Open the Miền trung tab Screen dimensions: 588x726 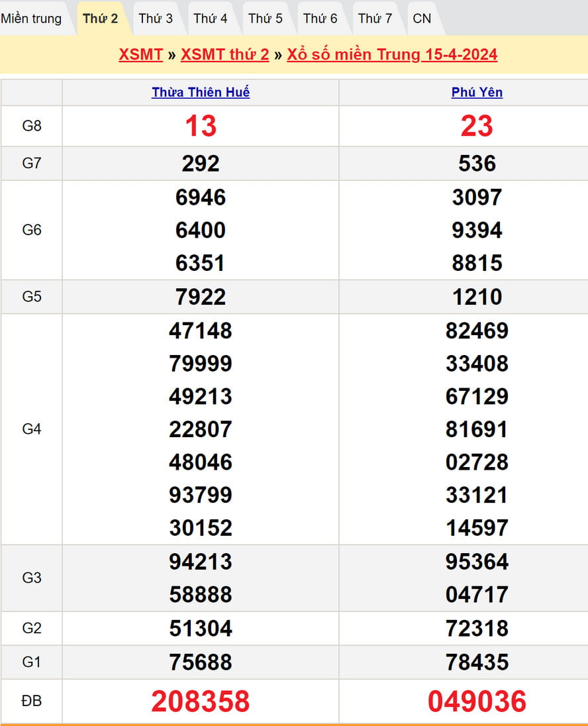(x=31, y=19)
